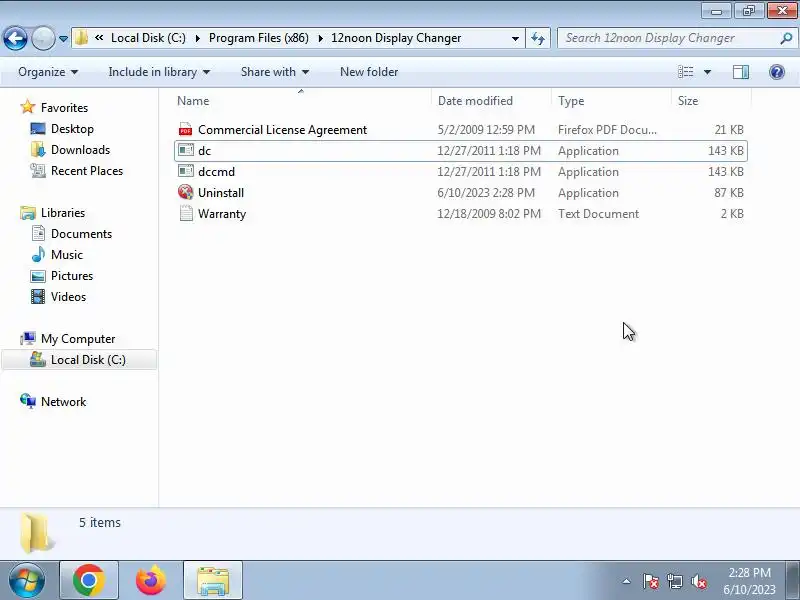The height and width of the screenshot is (600, 800).
Task: Sort by Size column header
Action: point(712,101)
